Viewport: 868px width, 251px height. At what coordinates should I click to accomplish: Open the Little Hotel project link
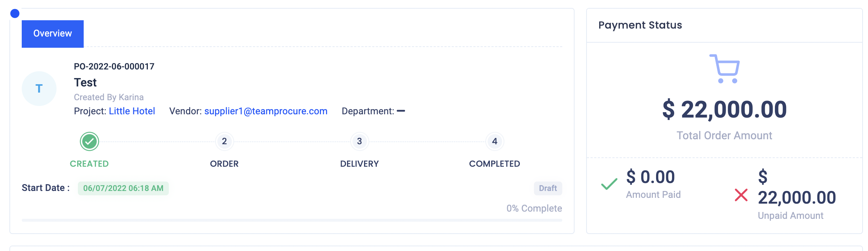pyautogui.click(x=132, y=111)
